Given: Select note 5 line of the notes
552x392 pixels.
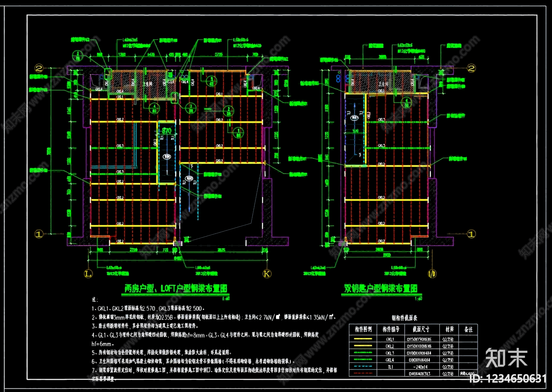Looking at the screenshot, I should (x=161, y=352).
